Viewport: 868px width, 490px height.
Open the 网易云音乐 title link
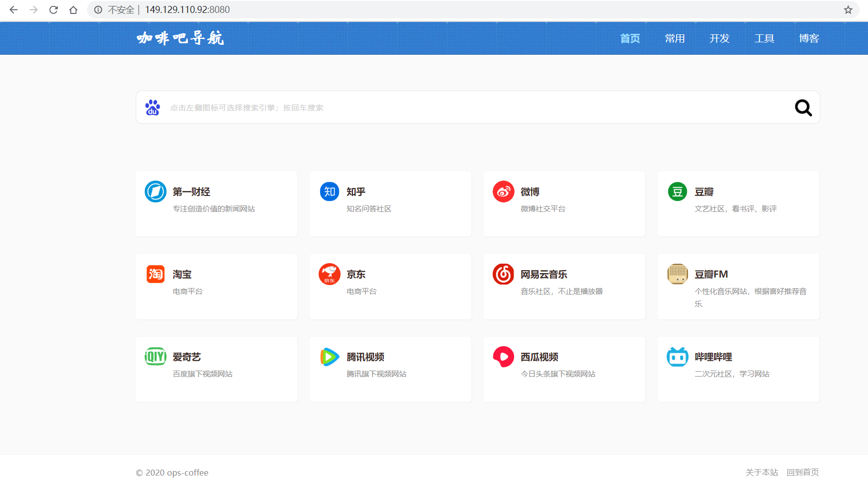pos(544,274)
